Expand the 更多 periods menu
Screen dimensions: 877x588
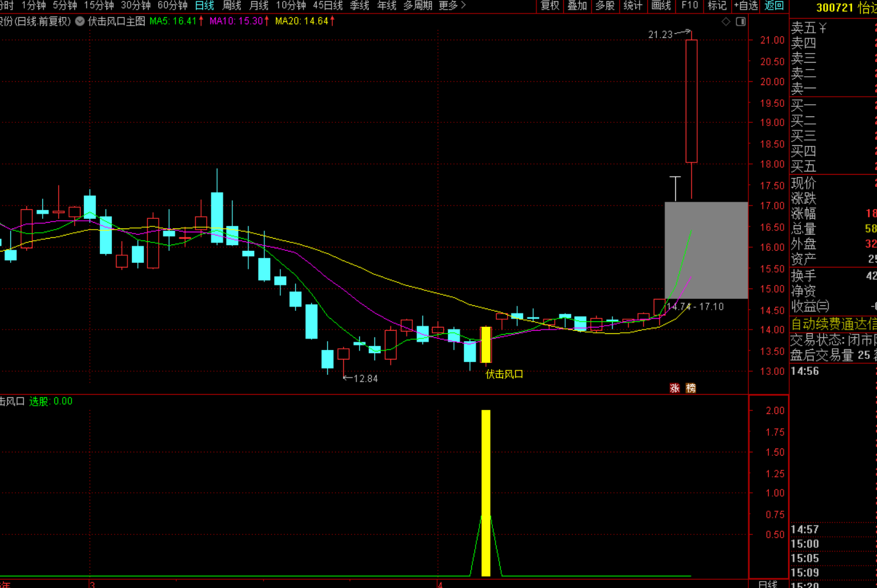(x=452, y=6)
